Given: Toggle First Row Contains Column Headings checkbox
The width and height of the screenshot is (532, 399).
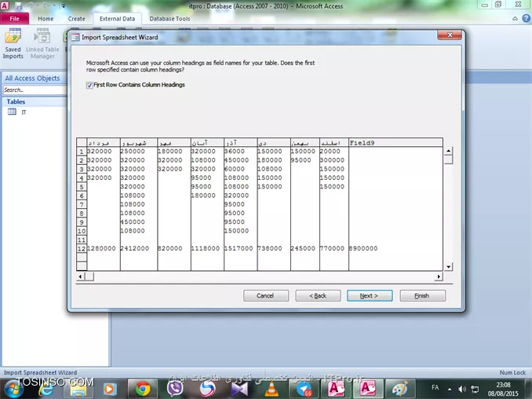Looking at the screenshot, I should click(x=89, y=85).
